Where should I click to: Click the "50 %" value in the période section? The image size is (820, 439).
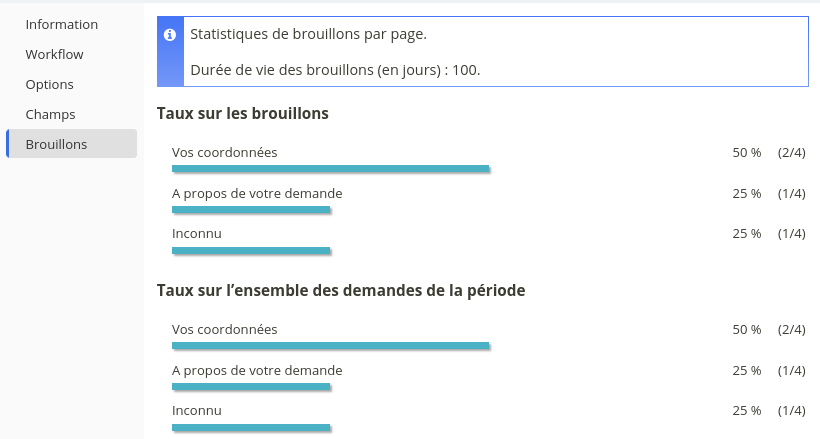coord(747,330)
